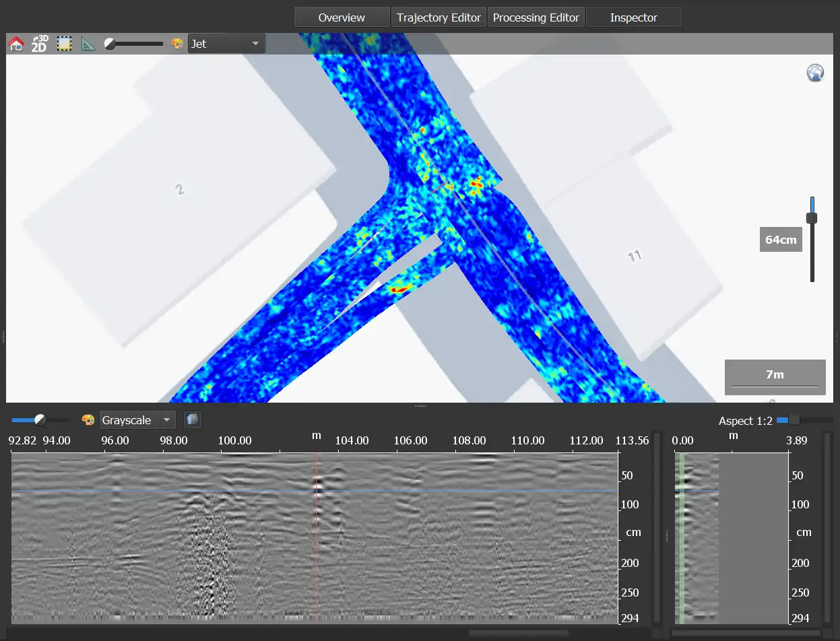Click the Aspect 1:2 slider
The image size is (840, 641).
tap(804, 420)
